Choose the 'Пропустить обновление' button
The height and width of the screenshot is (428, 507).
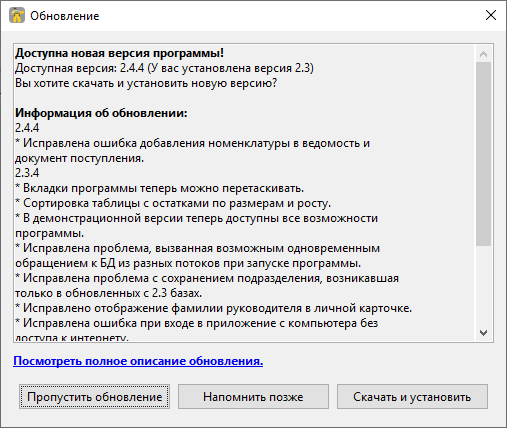(x=94, y=397)
